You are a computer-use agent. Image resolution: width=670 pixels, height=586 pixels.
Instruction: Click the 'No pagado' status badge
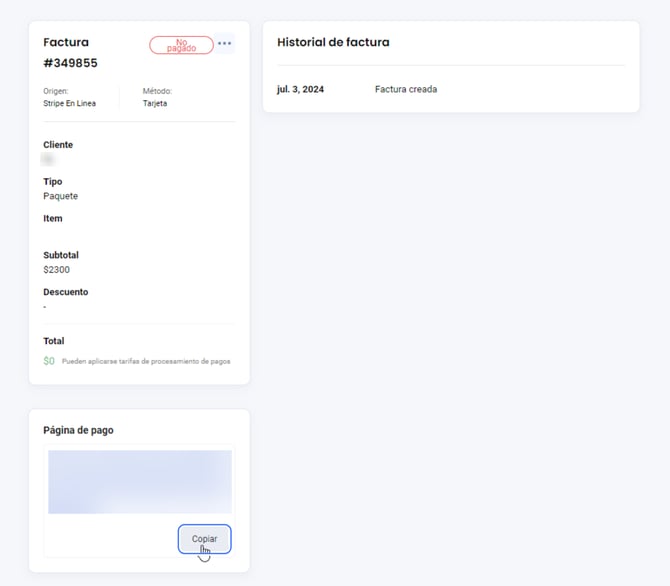[x=181, y=45]
